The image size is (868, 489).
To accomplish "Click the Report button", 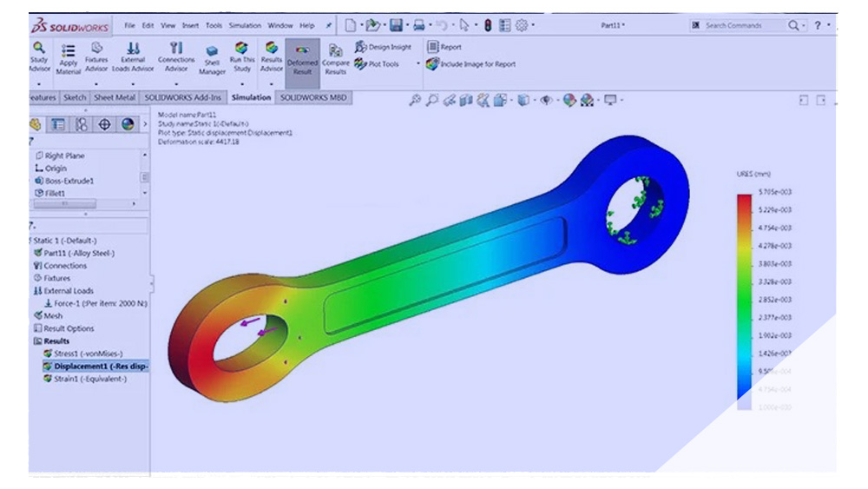I will (444, 47).
